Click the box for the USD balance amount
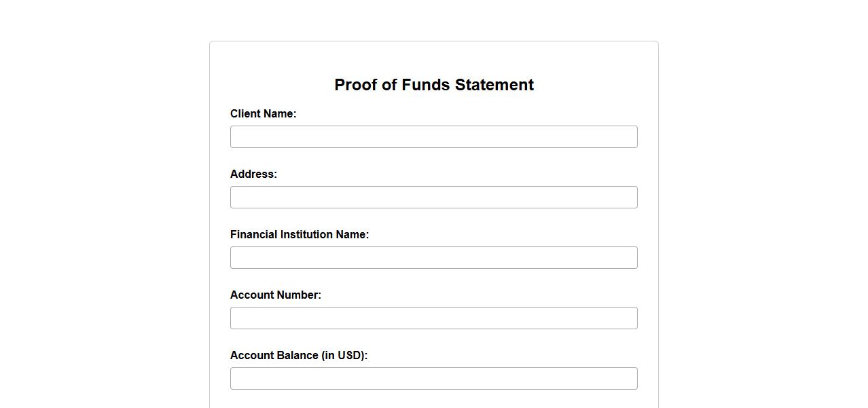 pos(433,378)
